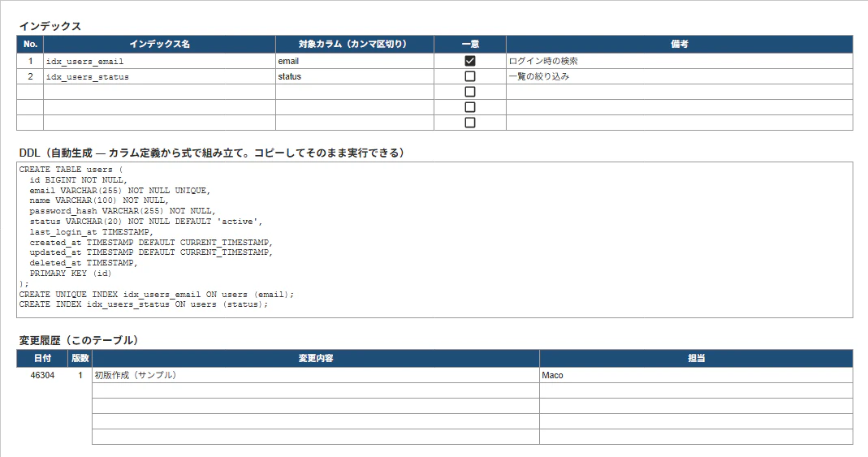Select the 初版作成（サンプル） change description cell
The height and width of the screenshot is (457, 868).
pos(316,375)
